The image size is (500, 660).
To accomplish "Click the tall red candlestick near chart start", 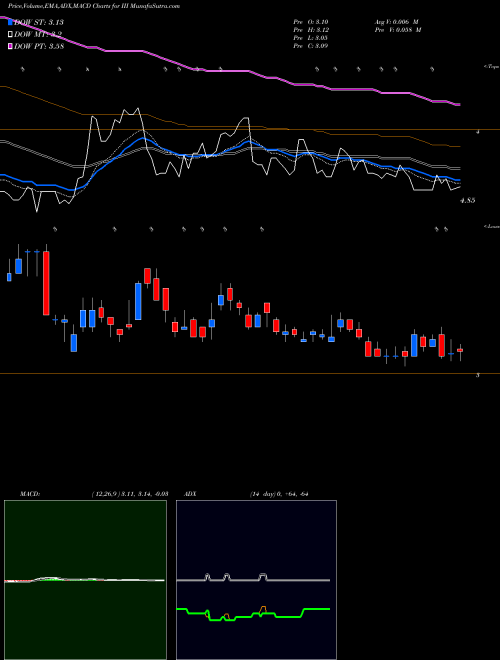I will pyautogui.click(x=46, y=283).
